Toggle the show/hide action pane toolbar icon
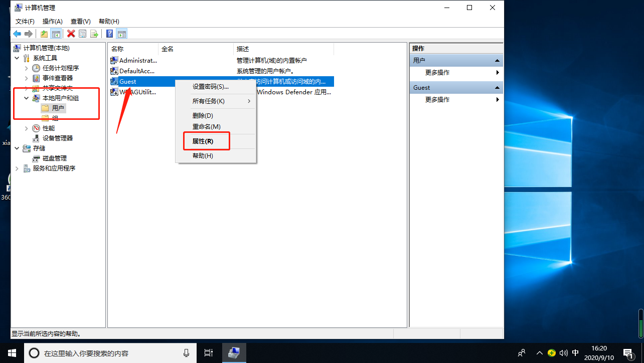Image resolution: width=644 pixels, height=363 pixels. (x=121, y=34)
